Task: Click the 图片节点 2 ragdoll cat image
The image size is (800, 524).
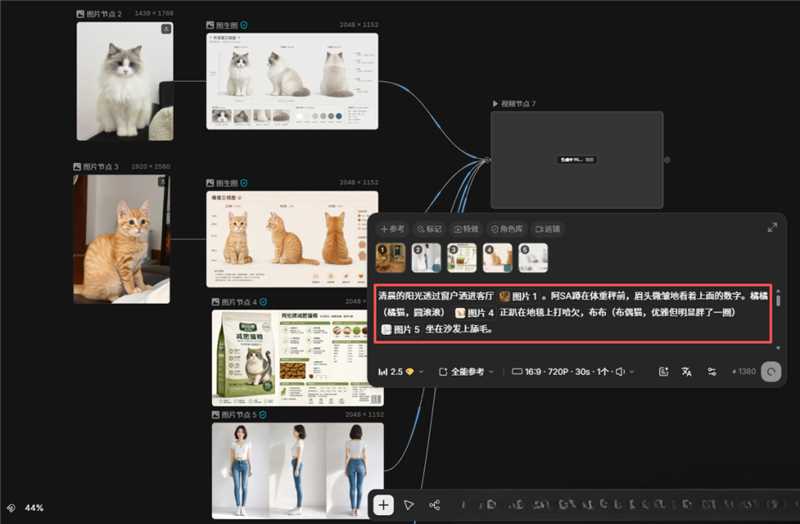Action: pos(125,81)
